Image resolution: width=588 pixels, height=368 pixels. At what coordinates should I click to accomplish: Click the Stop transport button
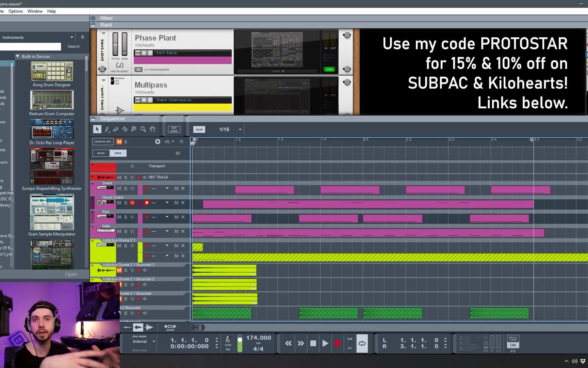click(x=313, y=343)
